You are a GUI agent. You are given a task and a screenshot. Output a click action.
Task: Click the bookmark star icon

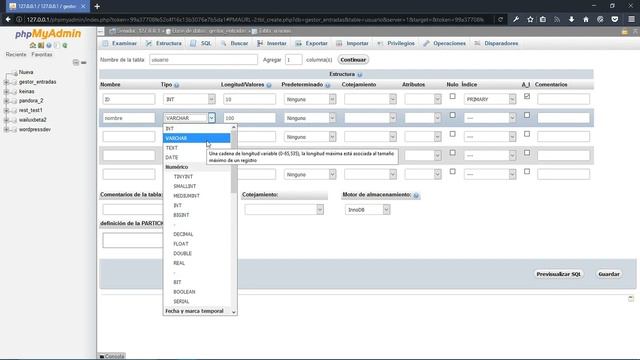point(530,19)
